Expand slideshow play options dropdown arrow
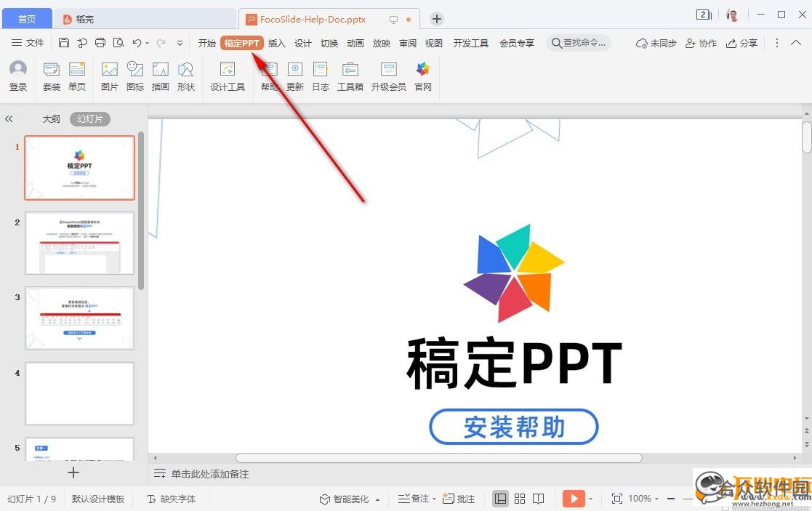Viewport: 812px width, 511px height. [590, 499]
